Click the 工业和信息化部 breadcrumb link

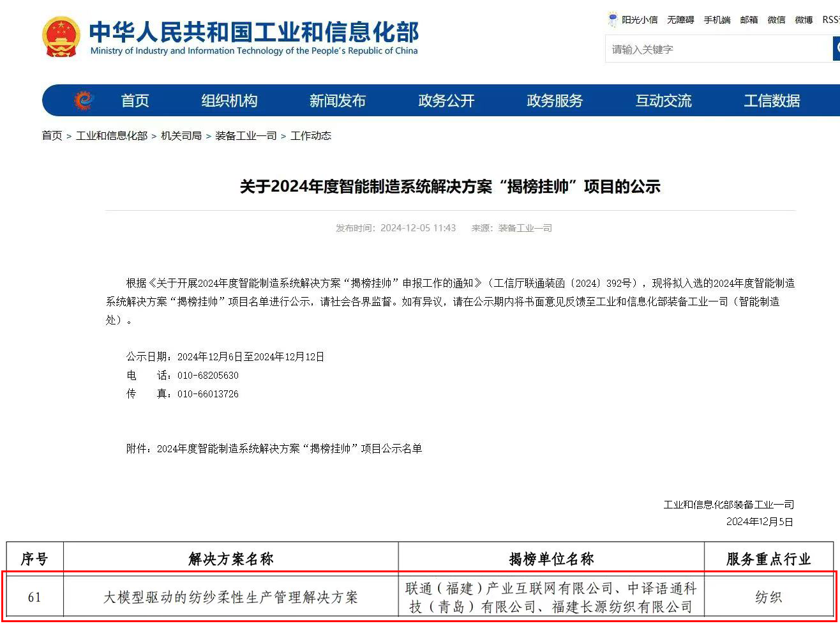[112, 135]
